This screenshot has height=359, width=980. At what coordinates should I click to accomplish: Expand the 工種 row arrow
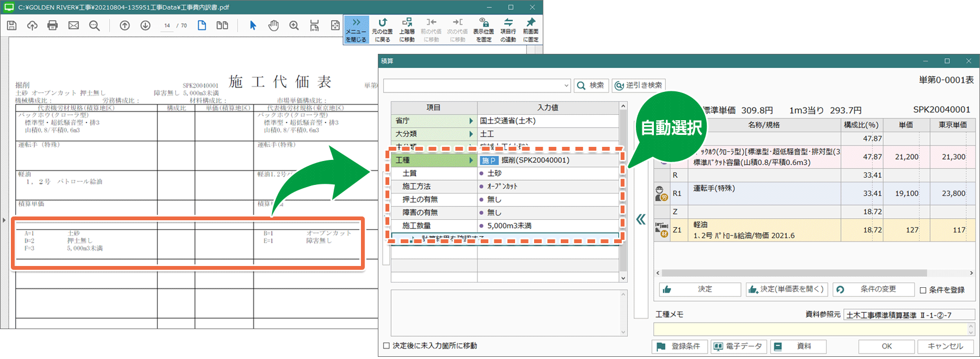[x=471, y=160]
